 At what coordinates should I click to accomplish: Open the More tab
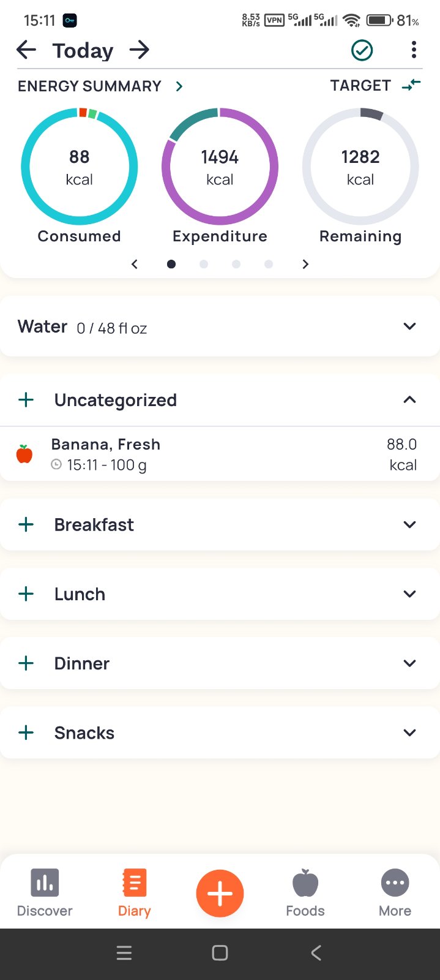tap(395, 892)
